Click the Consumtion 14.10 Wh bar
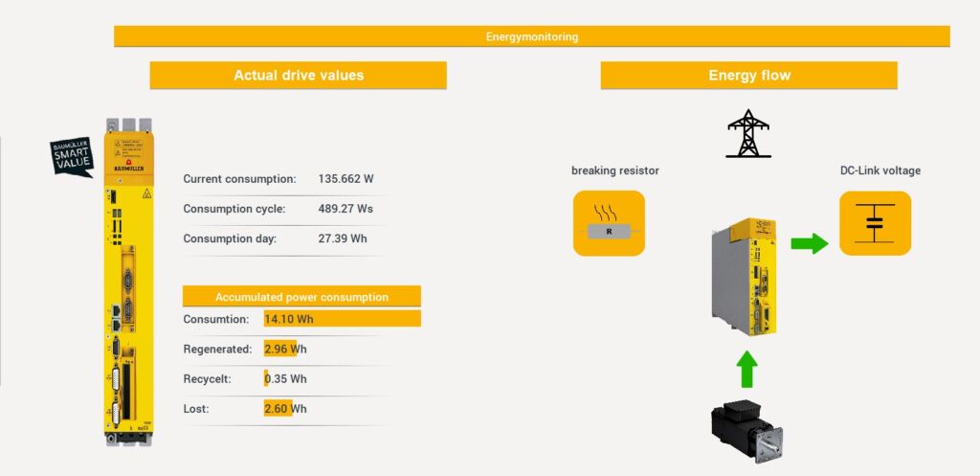 click(x=342, y=319)
